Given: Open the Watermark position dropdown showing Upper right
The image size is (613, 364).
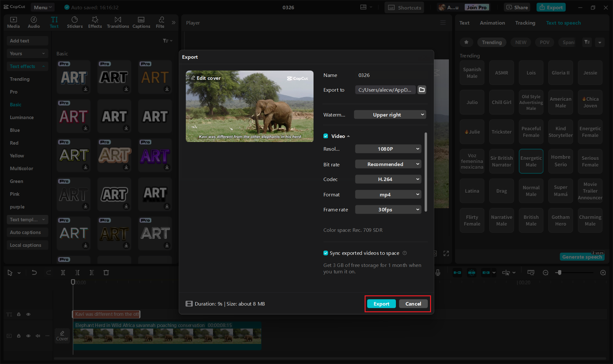Looking at the screenshot, I should pos(390,114).
